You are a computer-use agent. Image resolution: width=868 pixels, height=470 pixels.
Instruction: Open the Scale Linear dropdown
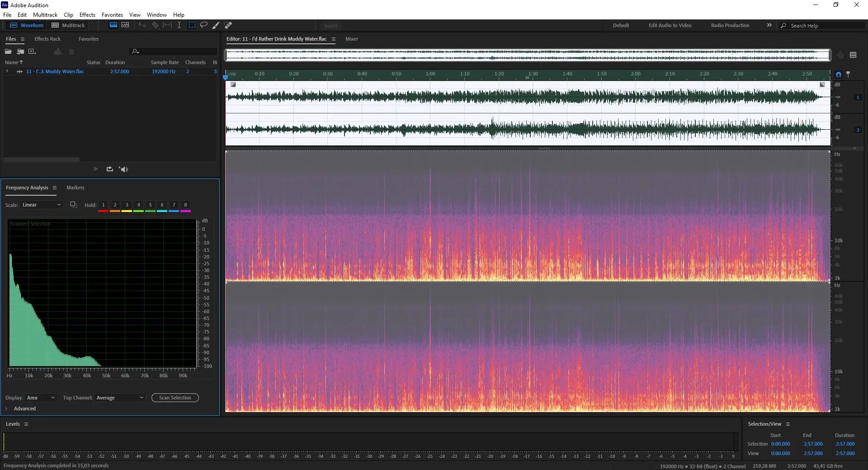41,205
